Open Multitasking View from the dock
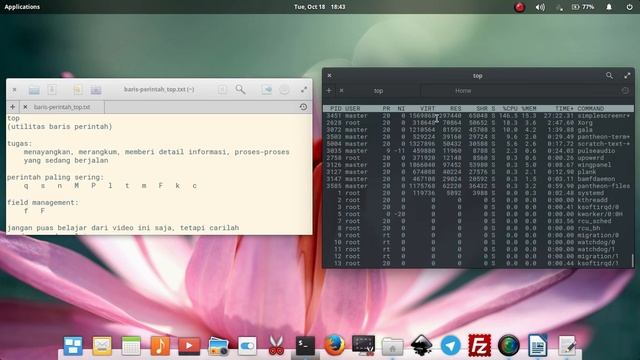 click(73, 346)
